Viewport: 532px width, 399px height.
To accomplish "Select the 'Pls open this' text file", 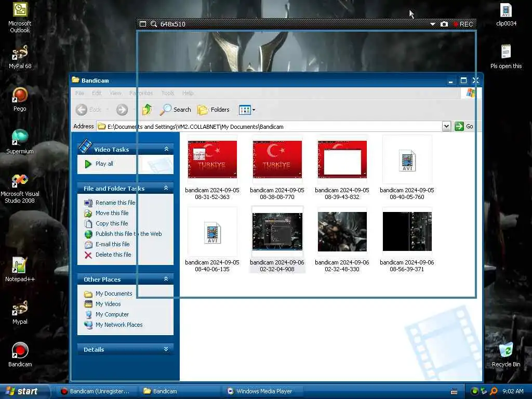I will coord(506,57).
